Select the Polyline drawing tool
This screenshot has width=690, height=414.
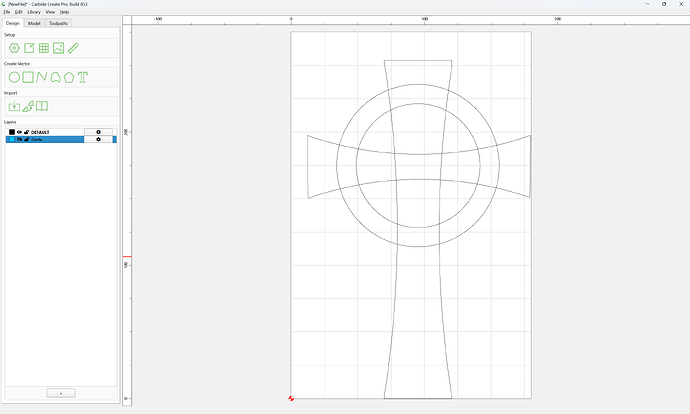click(42, 77)
